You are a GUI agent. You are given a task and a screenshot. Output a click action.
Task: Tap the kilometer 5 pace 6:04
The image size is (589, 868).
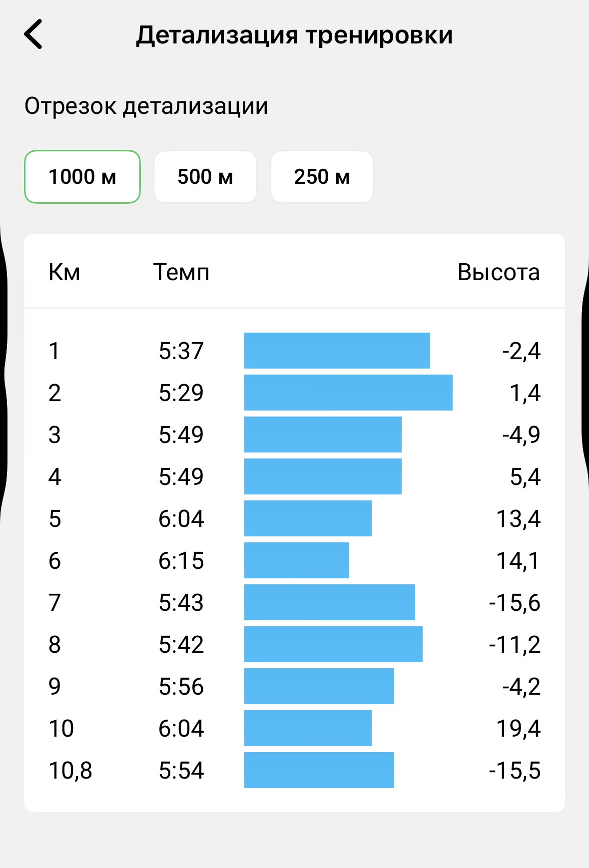point(181,518)
